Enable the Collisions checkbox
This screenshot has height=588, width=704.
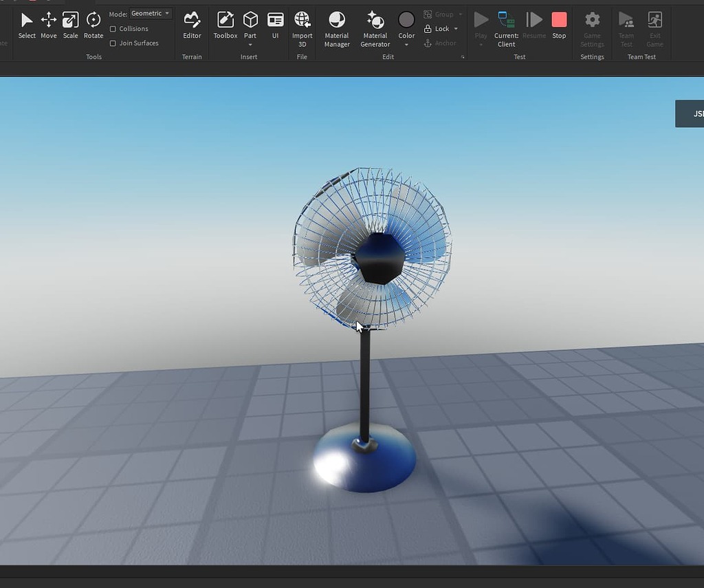(x=113, y=29)
